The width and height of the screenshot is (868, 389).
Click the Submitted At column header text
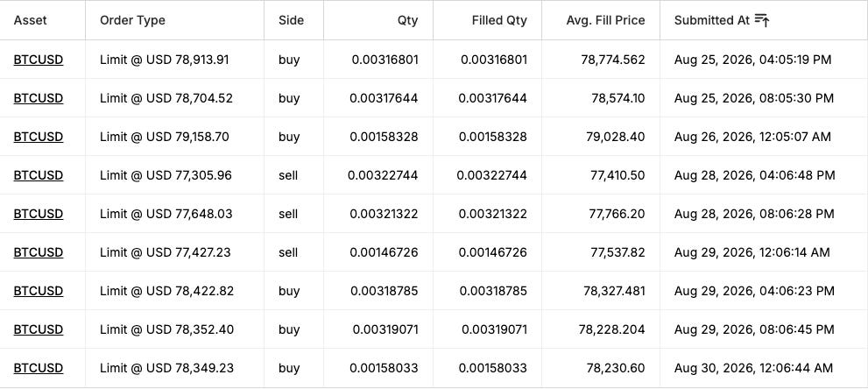(x=711, y=20)
